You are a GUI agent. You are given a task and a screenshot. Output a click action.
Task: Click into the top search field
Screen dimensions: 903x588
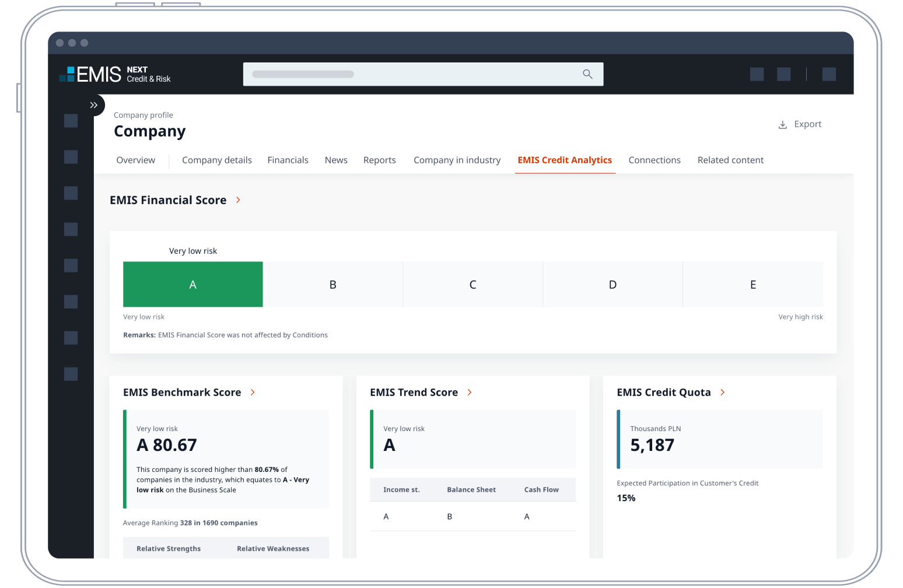[x=408, y=74]
